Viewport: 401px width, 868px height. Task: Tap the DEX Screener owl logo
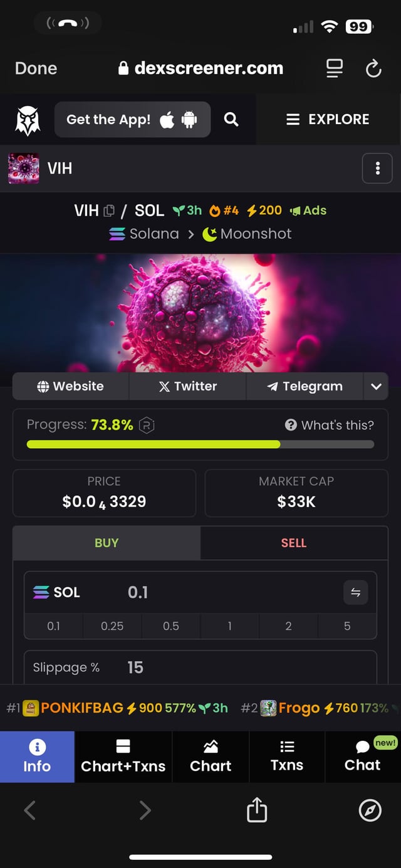pos(28,120)
